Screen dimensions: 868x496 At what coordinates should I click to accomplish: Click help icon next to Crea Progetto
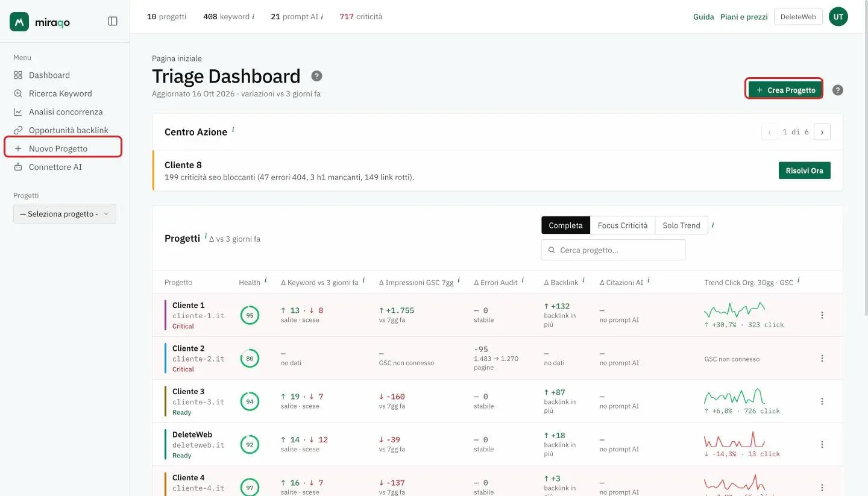pos(838,90)
